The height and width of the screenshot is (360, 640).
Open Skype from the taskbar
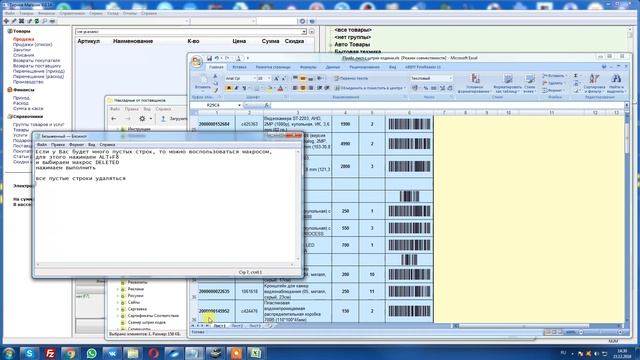point(29,353)
